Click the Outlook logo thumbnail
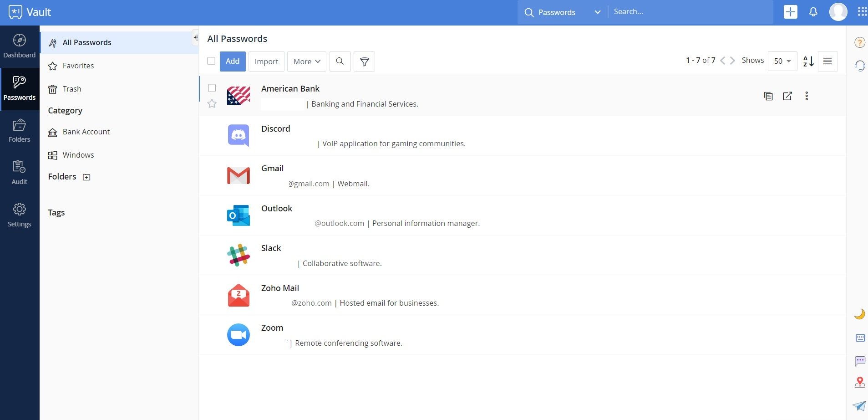This screenshot has height=420, width=868. [x=239, y=215]
